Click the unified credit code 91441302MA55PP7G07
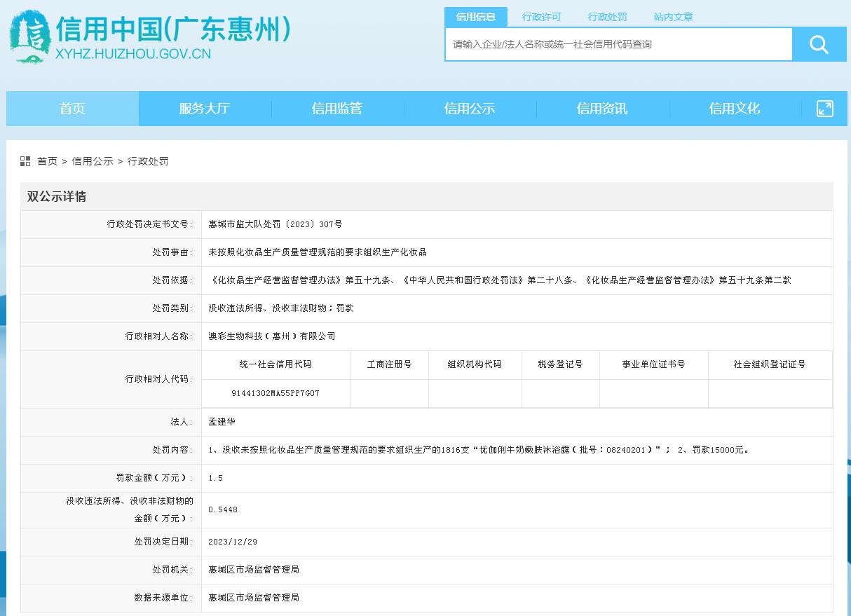851x616 pixels. 275,393
